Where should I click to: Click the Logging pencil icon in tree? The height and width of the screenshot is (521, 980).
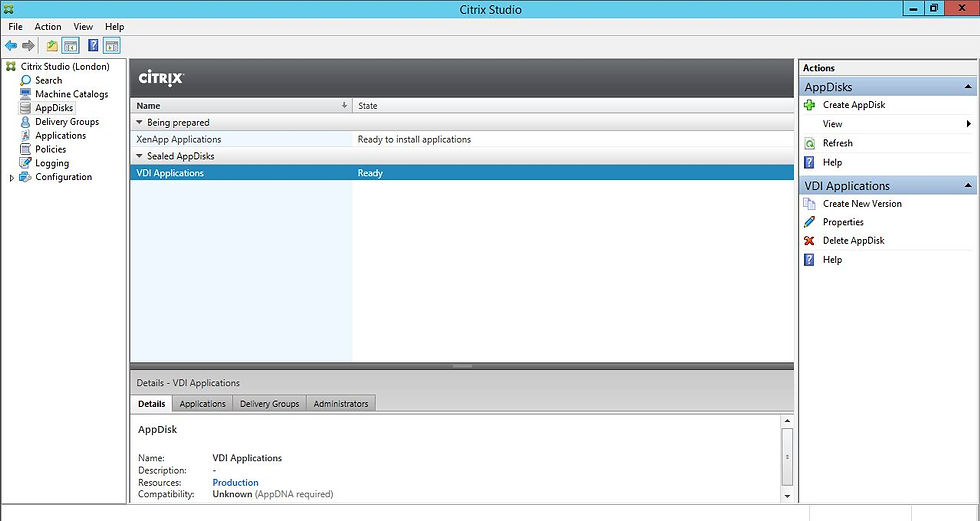[x=25, y=163]
